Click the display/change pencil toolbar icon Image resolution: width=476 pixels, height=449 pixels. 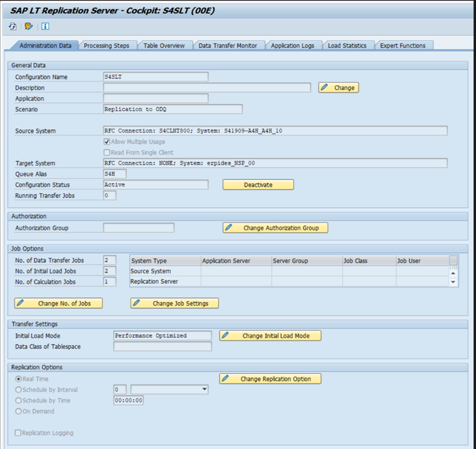click(x=29, y=26)
